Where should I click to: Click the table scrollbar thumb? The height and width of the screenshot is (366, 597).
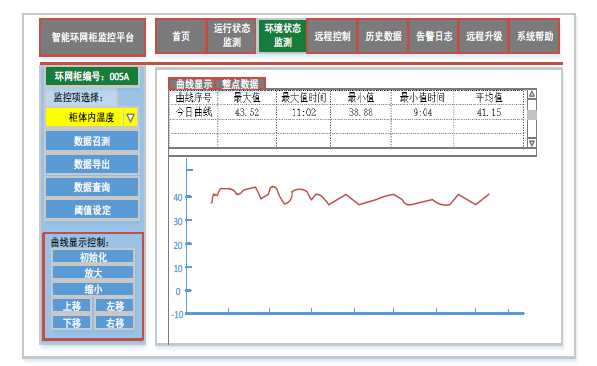point(532,115)
